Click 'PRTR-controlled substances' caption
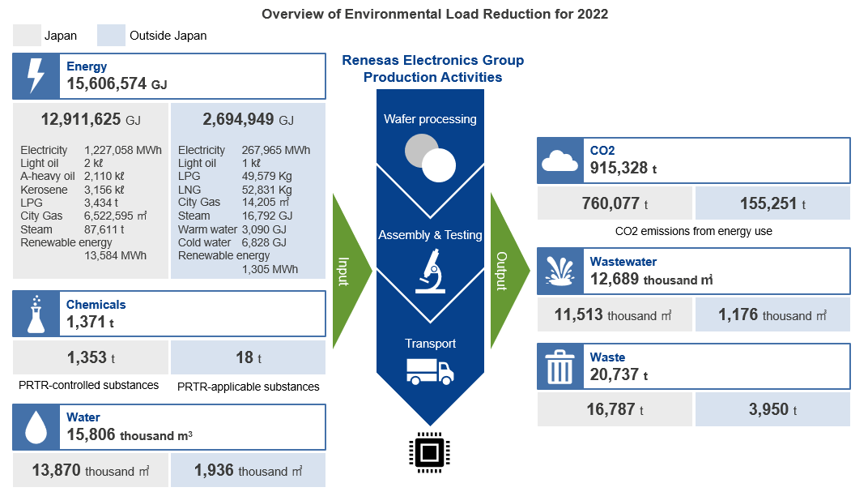The width and height of the screenshot is (868, 496). click(x=88, y=385)
